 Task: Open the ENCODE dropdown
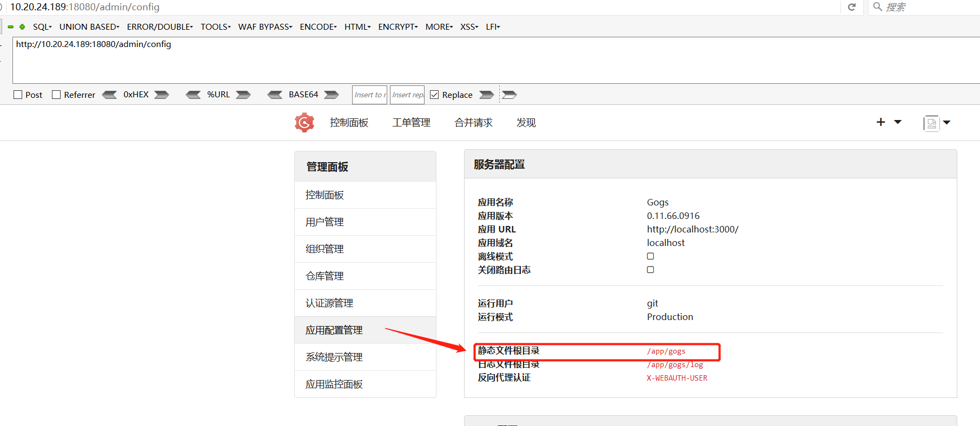[318, 26]
